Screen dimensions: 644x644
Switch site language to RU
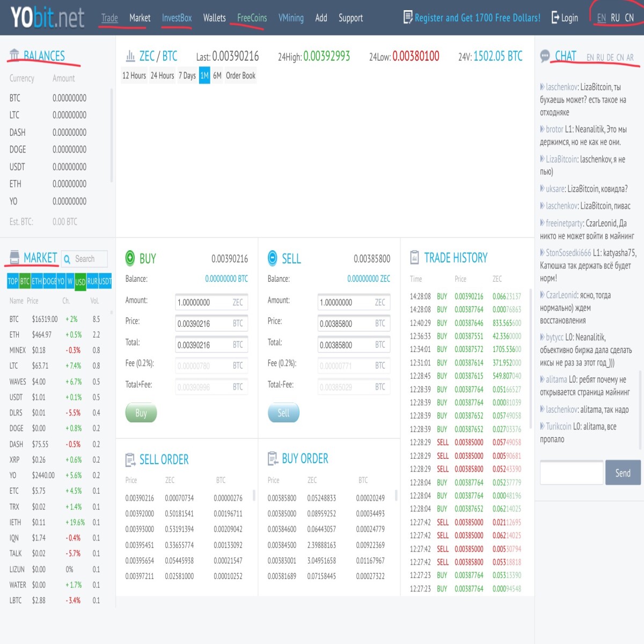click(615, 18)
